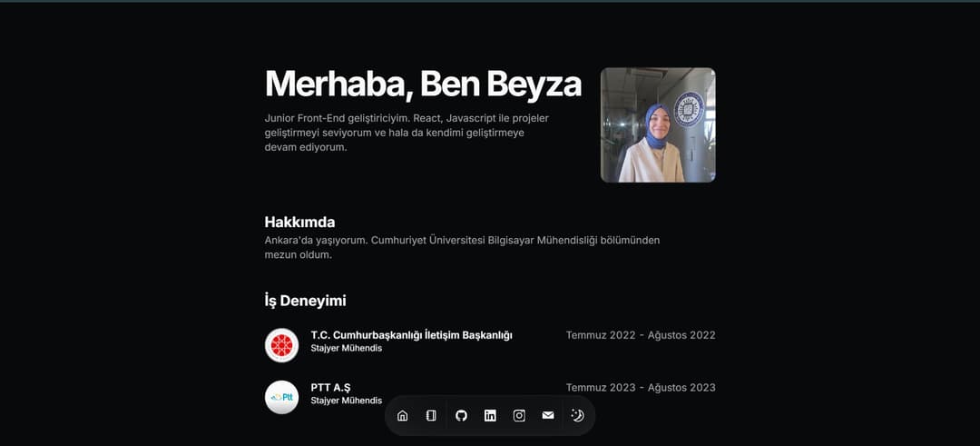
Task: Open the GitHub profile icon
Action: point(461,416)
